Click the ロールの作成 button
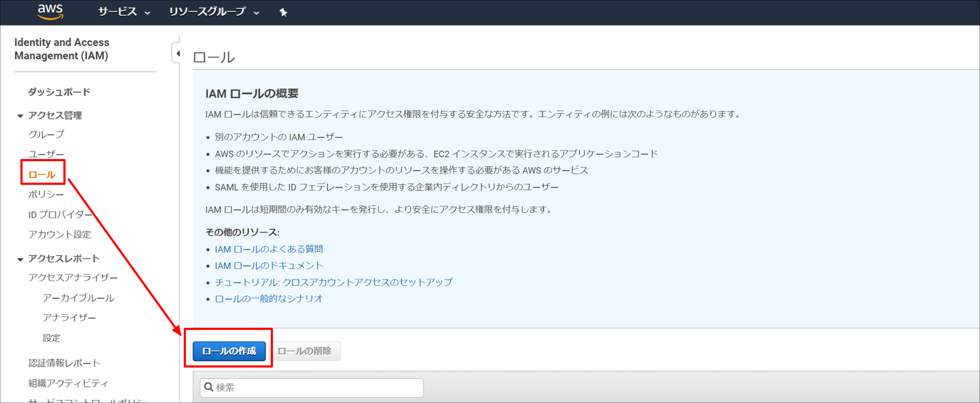This screenshot has width=980, height=403. 229,351
